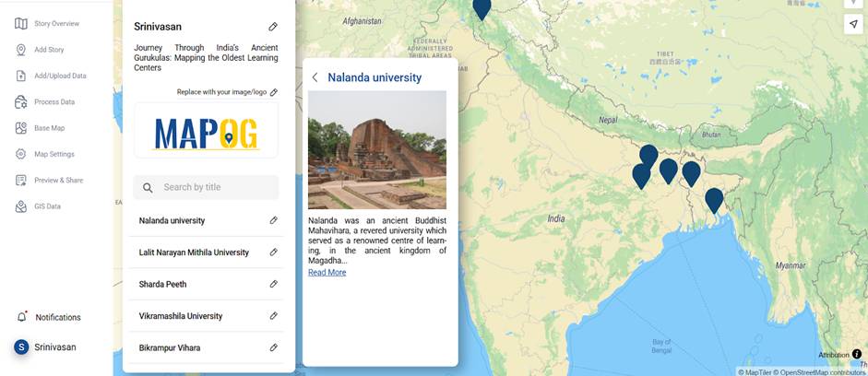Screen dimensions: 868x376
Task: Select Vikramashila University in the list
Action: 181,316
